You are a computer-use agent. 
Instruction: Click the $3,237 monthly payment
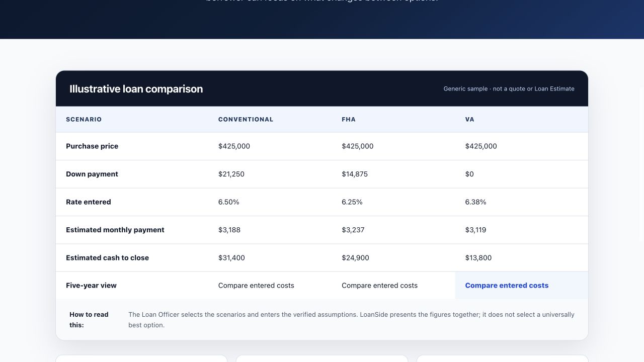coord(353,230)
